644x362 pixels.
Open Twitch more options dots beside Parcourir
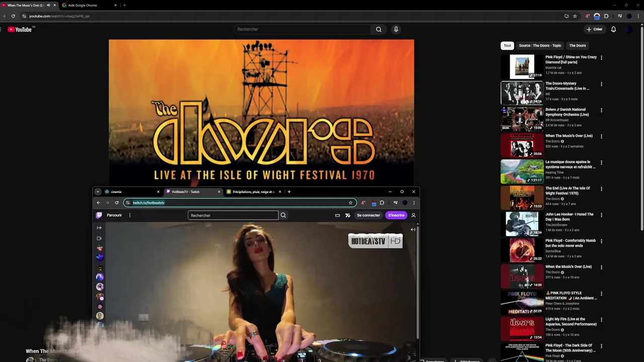coord(130,215)
